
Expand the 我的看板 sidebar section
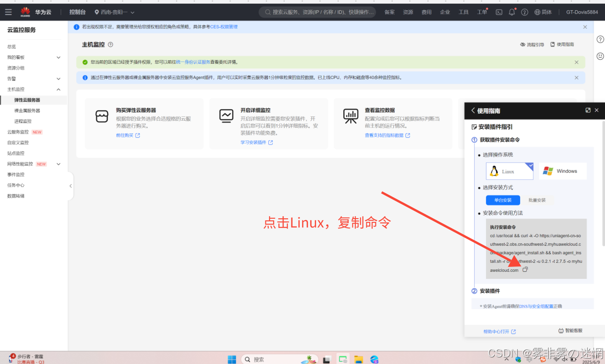[x=59, y=57]
